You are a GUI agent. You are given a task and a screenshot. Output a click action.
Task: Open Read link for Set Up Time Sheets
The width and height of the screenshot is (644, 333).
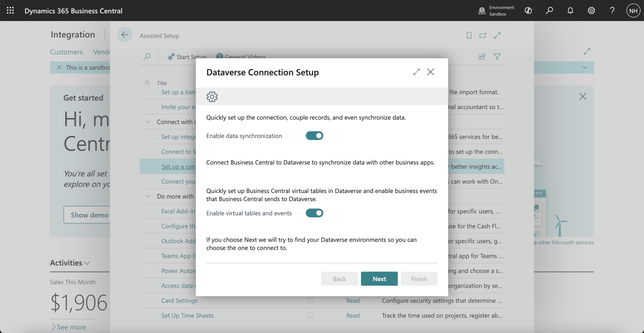(353, 315)
